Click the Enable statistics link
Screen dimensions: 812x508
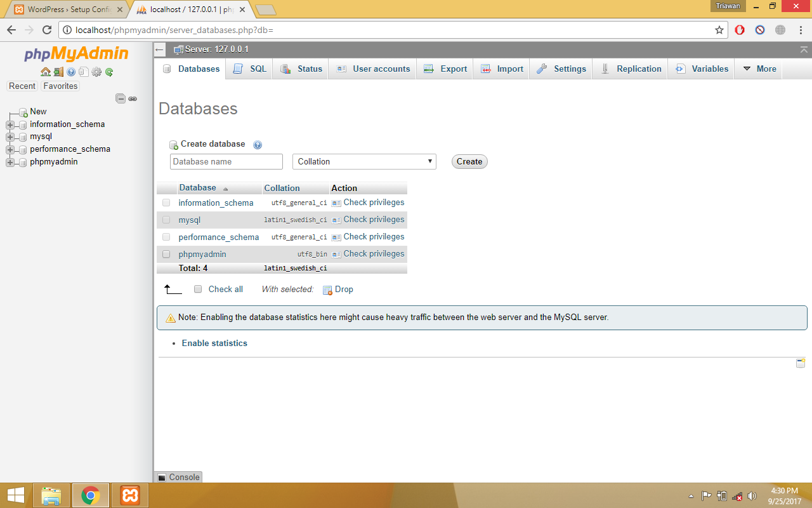tap(214, 343)
